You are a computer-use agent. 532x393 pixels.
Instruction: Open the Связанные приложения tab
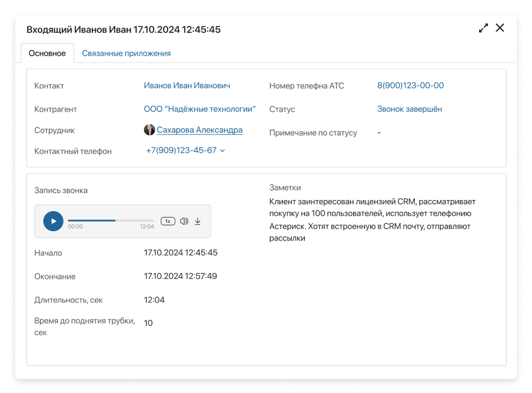[x=126, y=53]
